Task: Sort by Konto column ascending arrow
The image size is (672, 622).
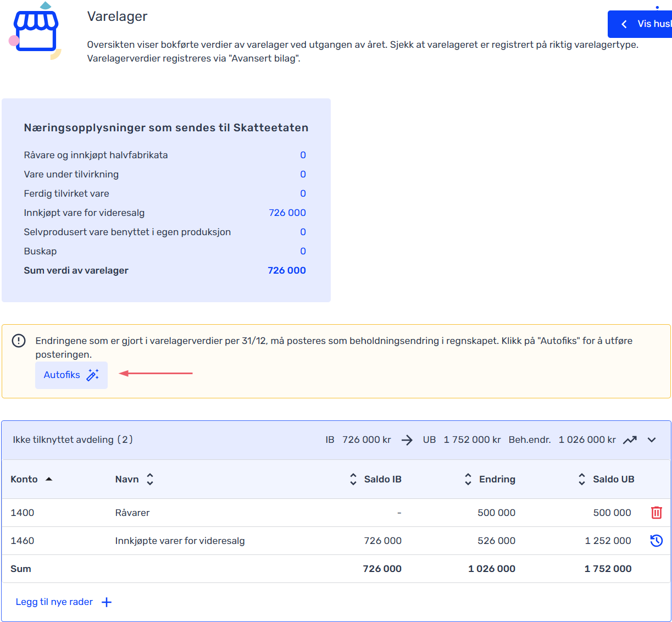Action: coord(49,479)
